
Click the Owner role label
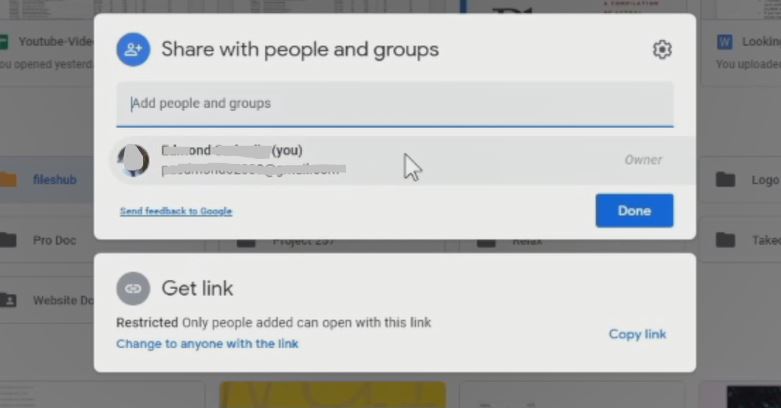coord(643,160)
